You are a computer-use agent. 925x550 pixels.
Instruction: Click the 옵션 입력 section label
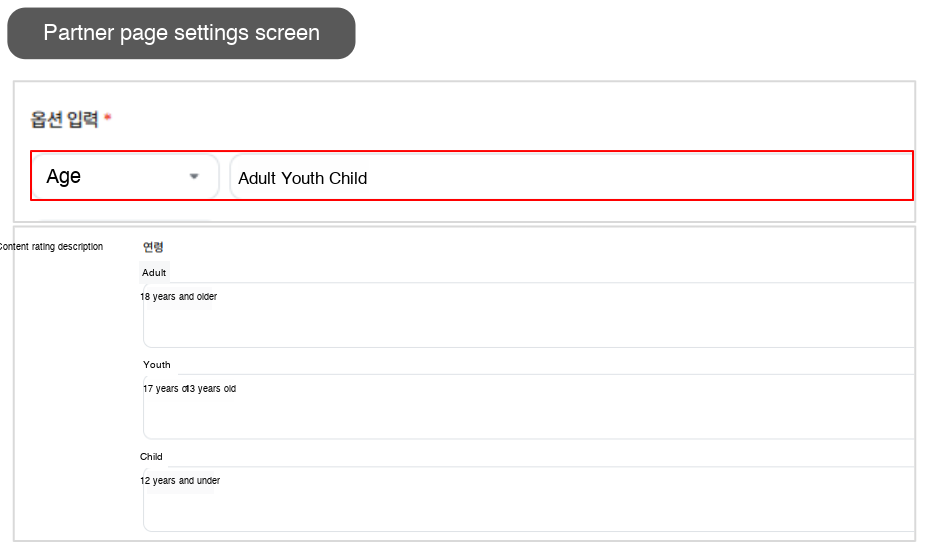[x=64, y=119]
